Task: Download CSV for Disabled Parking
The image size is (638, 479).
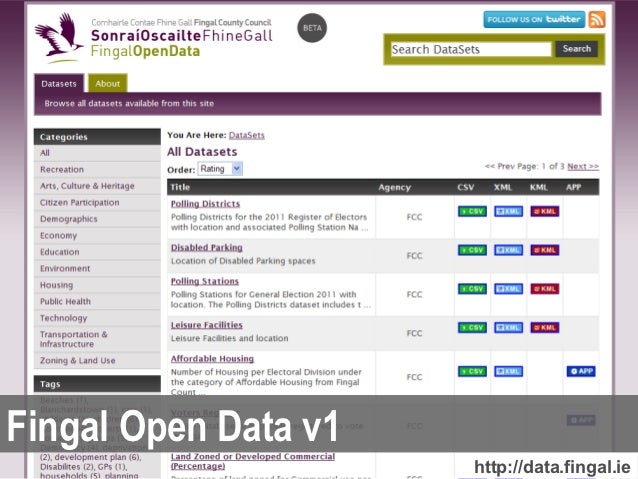Action: point(472,250)
